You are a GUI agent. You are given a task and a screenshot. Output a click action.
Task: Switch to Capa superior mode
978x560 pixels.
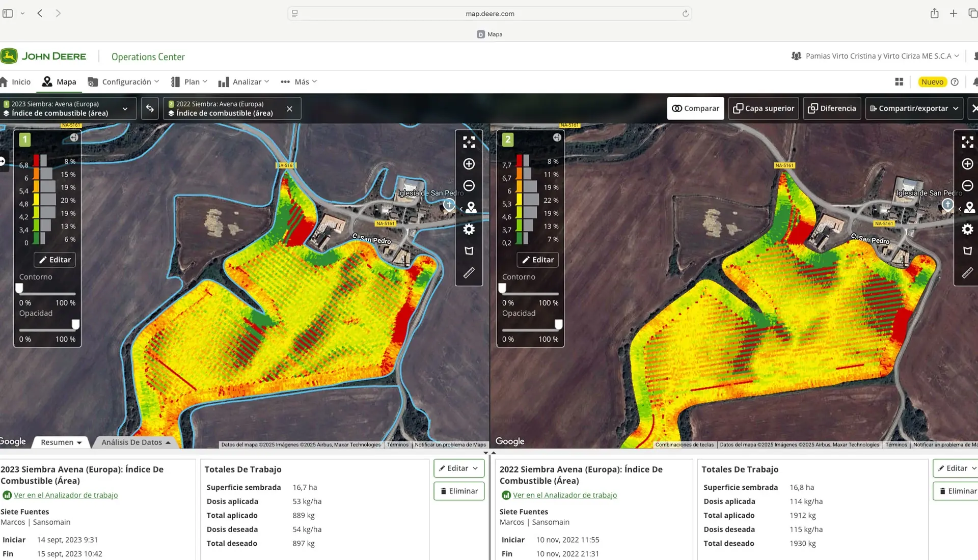point(763,108)
